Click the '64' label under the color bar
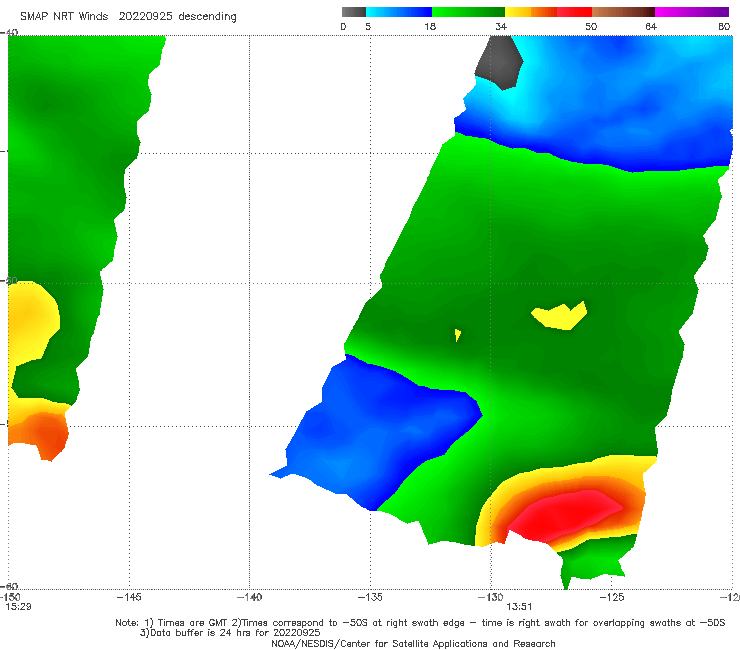740x650 pixels. coord(651,26)
